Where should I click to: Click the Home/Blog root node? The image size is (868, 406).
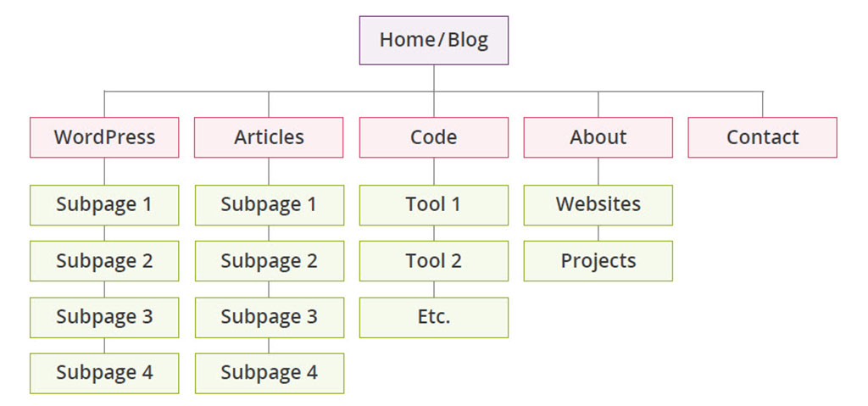click(x=433, y=41)
